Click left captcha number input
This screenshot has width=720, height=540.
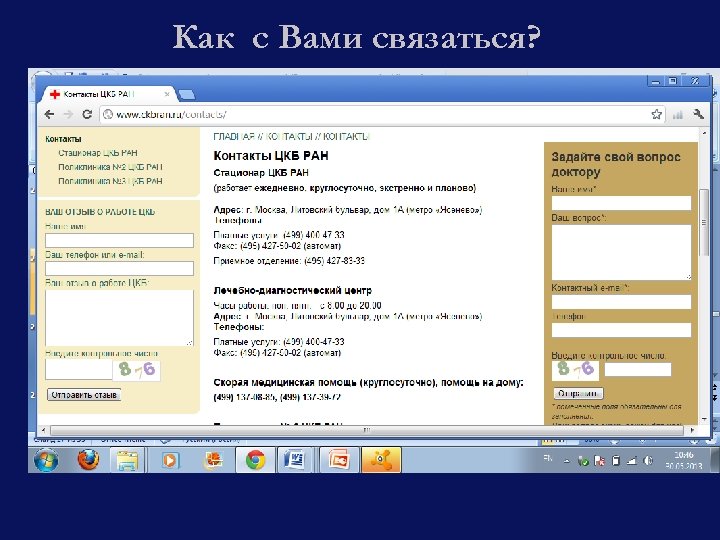click(79, 370)
